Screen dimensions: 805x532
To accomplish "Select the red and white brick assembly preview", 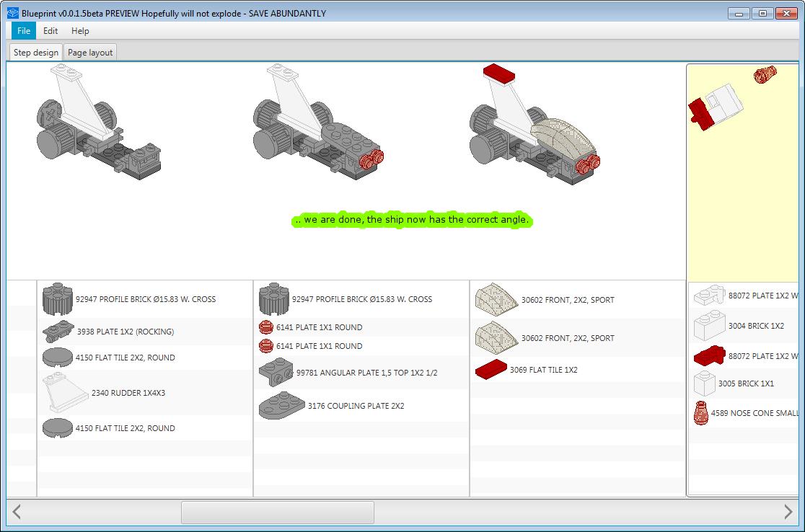I will (716, 107).
